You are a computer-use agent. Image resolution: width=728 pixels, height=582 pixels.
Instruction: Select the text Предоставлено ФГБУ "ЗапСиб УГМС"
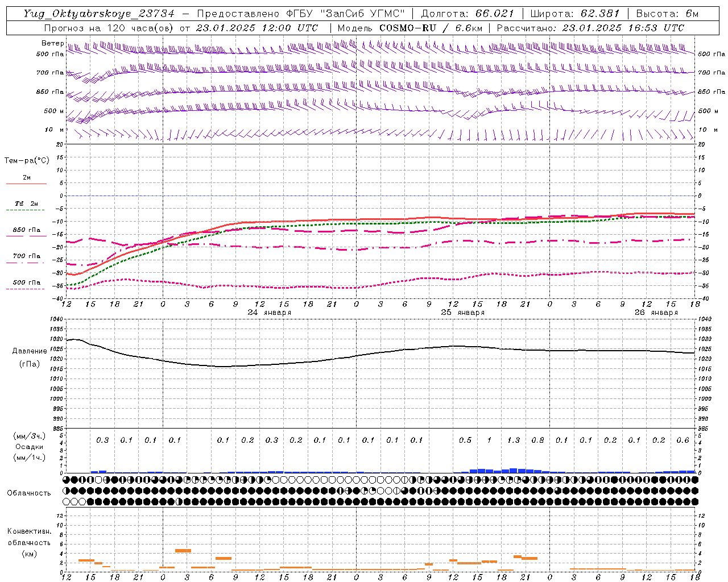[301, 14]
